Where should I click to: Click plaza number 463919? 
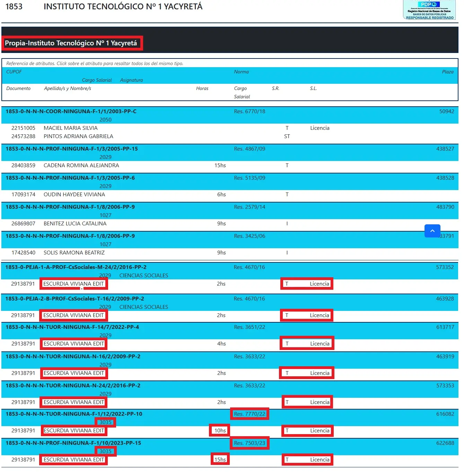pyautogui.click(x=445, y=357)
